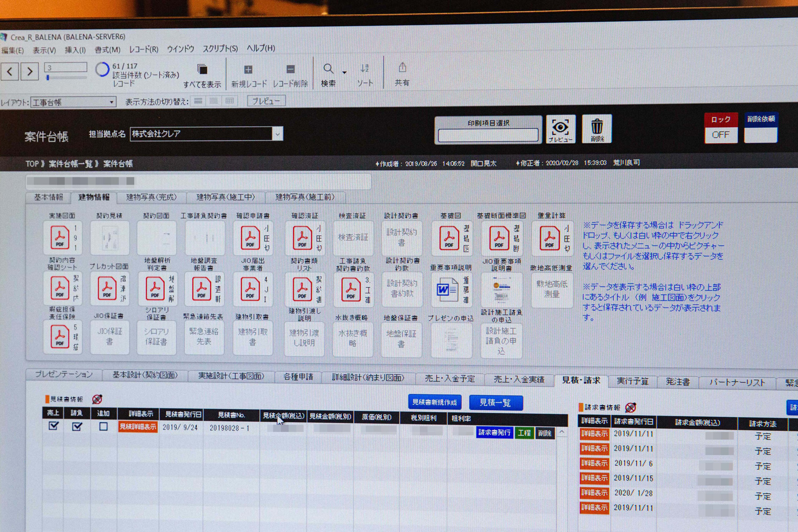Click 詳細表示 for invoice 2020/1/28

pyautogui.click(x=594, y=493)
